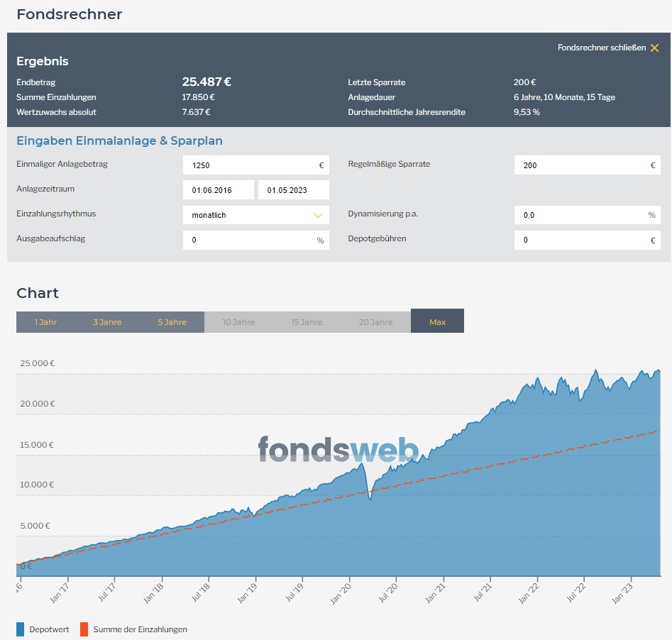672x640 pixels.
Task: Toggle the orange Summe der Einzahlungen swatch
Action: 84,629
